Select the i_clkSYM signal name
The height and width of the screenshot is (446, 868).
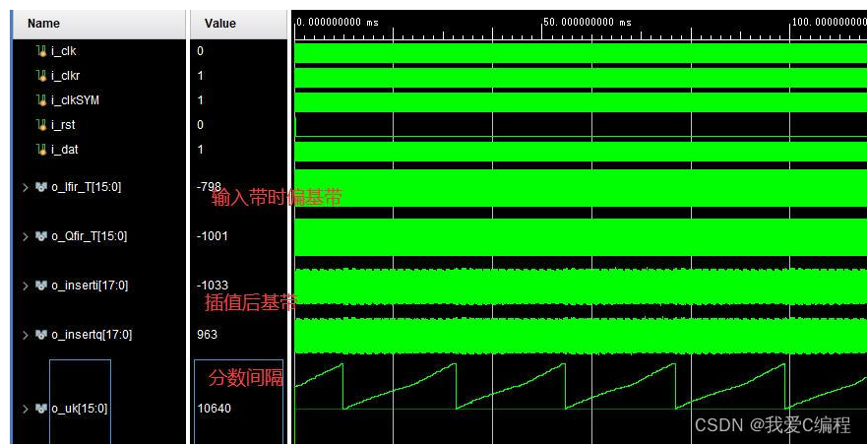click(x=75, y=100)
